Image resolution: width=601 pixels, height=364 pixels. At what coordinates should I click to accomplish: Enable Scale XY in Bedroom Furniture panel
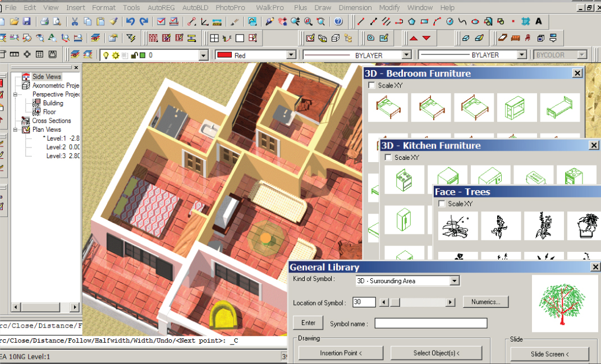371,85
